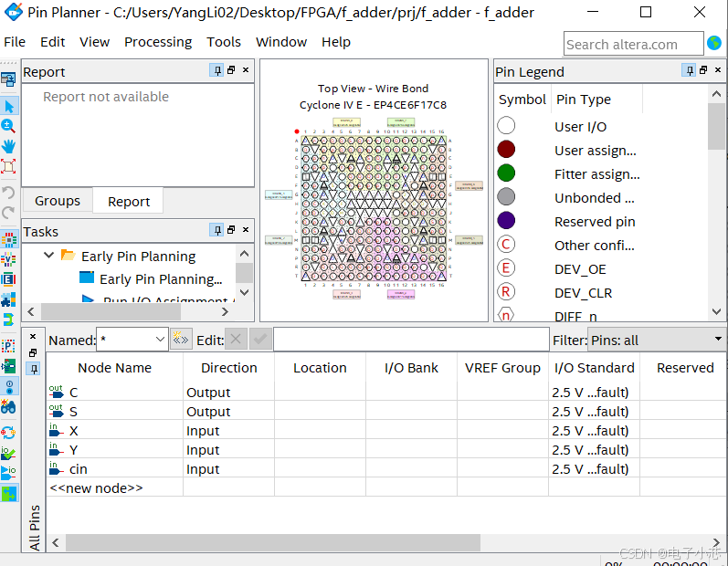Switch to the Groups tab

pos(58,201)
